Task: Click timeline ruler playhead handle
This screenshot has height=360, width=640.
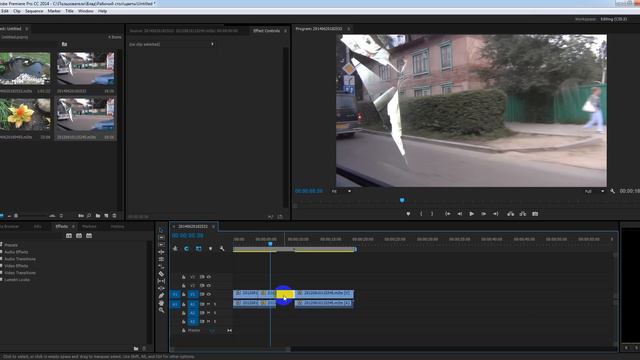Action: point(270,244)
